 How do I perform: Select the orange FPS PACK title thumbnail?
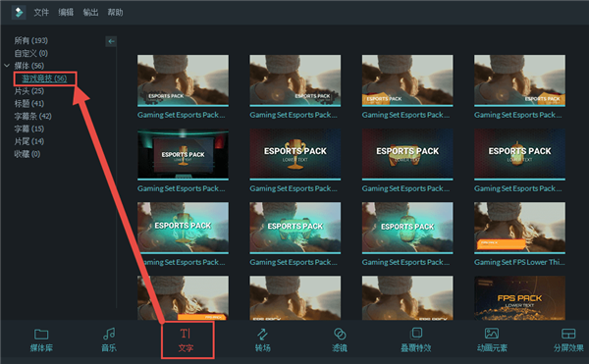pos(519,298)
